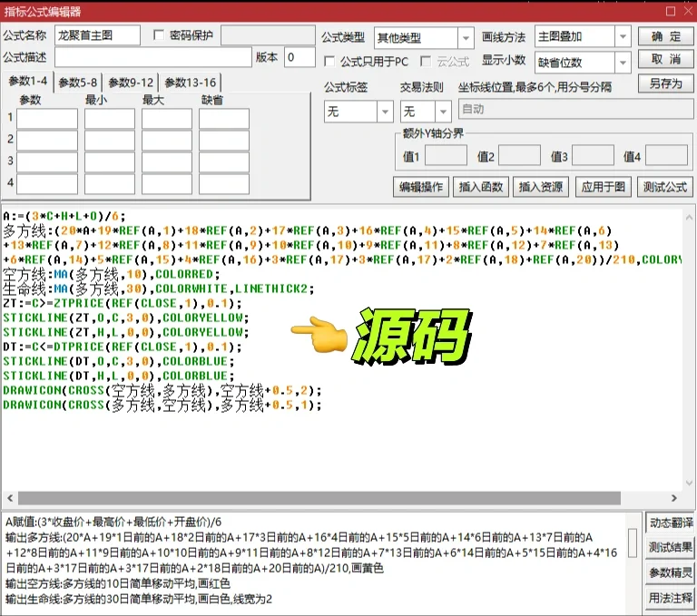Click the code editor scroll-down arrow
697x616 pixels.
[x=689, y=483]
